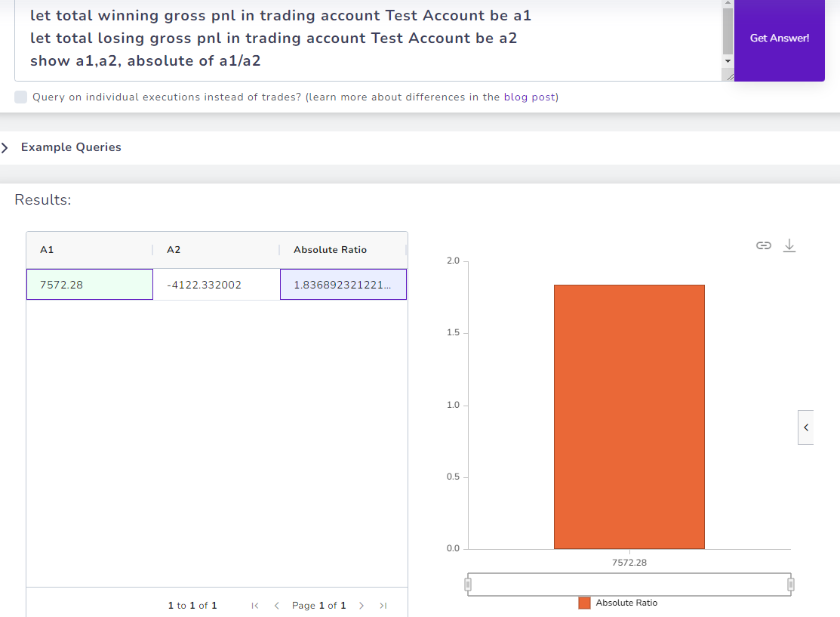This screenshot has width=840, height=617.
Task: Toggle Absolute Ratio legend swatch
Action: (584, 603)
